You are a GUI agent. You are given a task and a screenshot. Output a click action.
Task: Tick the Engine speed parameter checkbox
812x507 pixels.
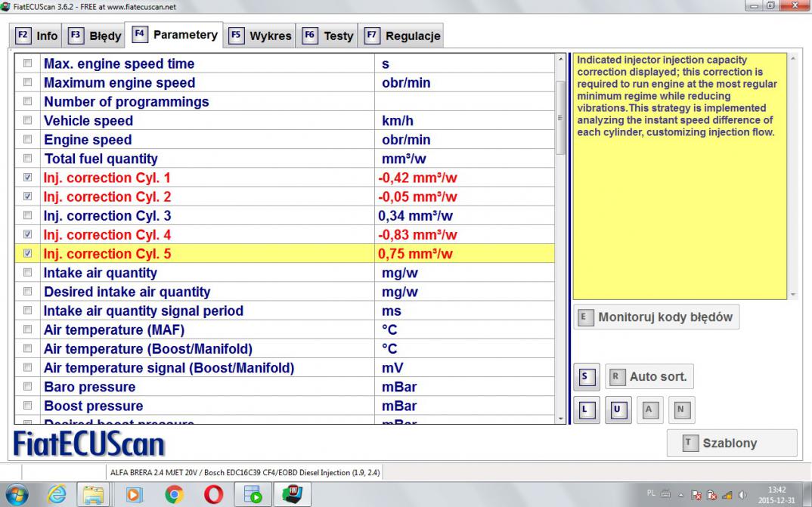[28, 140]
